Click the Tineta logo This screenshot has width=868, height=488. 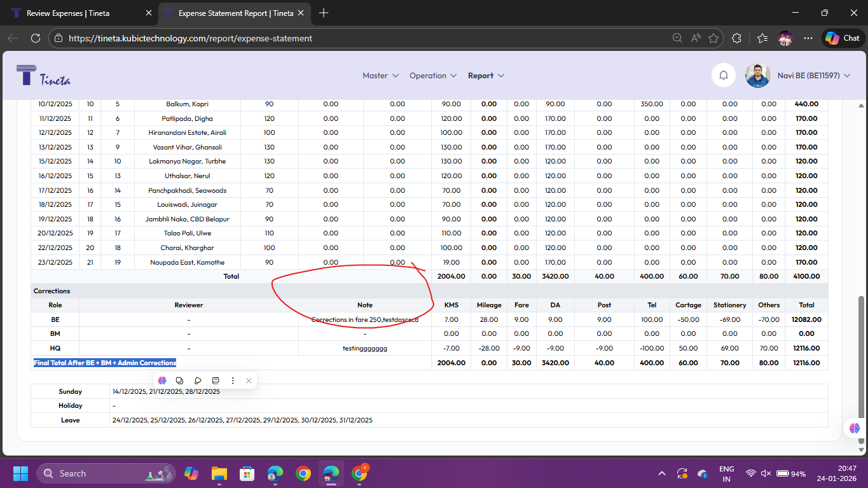pos(44,76)
